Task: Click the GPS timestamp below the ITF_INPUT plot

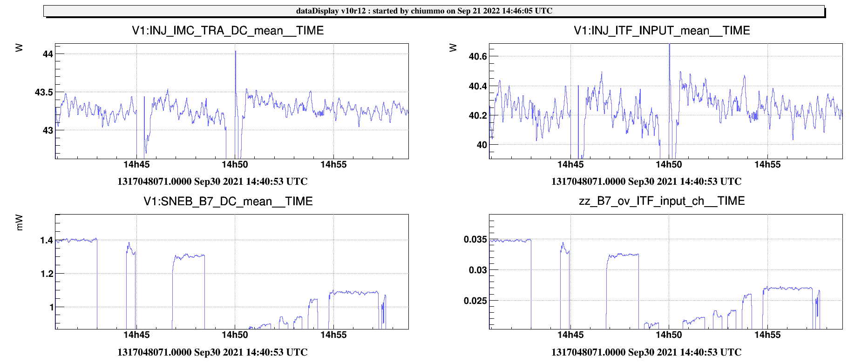Action: [646, 181]
